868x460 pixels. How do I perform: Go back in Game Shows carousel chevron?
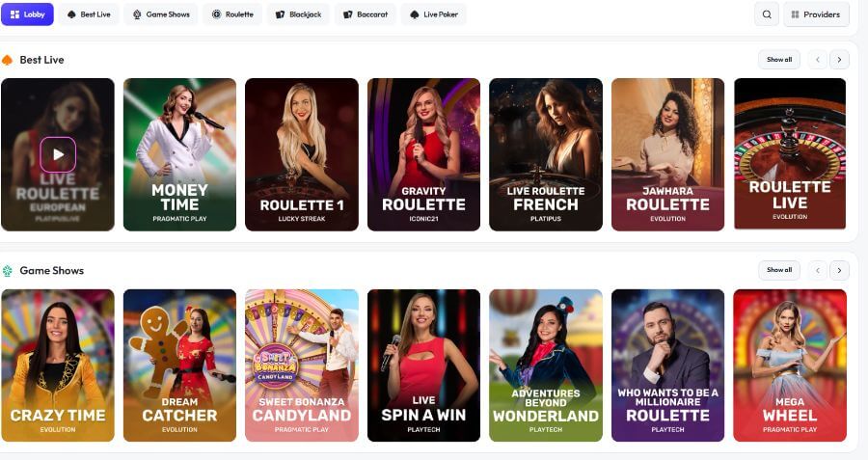pyautogui.click(x=818, y=270)
